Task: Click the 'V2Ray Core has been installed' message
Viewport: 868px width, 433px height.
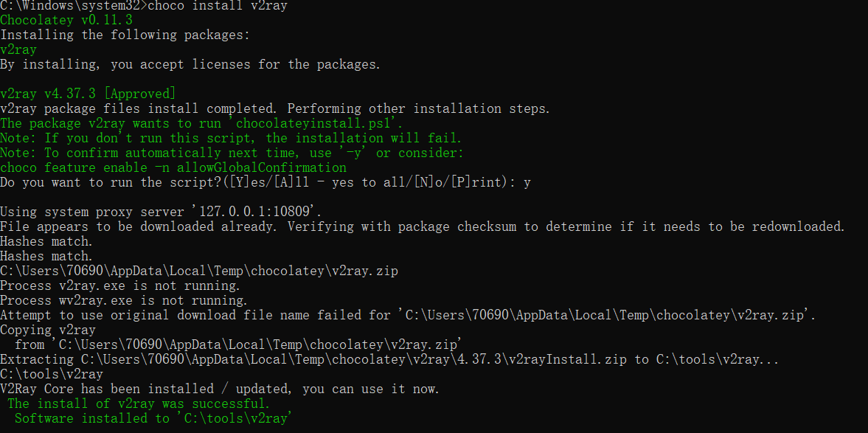Action: [220, 389]
